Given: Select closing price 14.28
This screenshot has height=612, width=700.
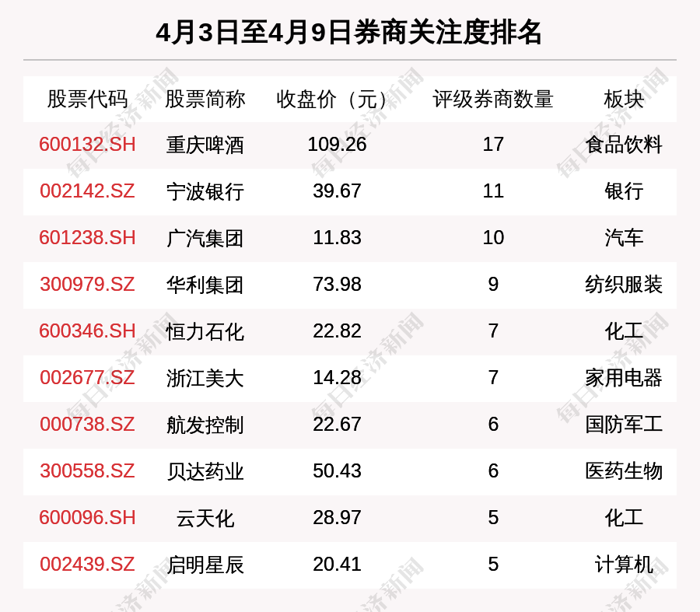Looking at the screenshot, I should (337, 378).
